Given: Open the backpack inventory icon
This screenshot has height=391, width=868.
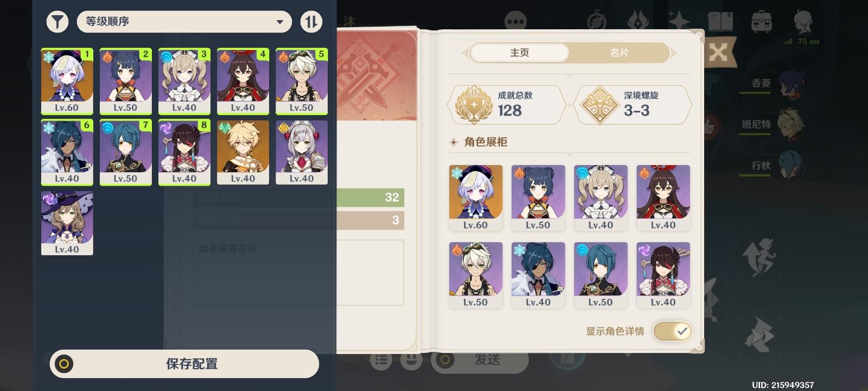Looking at the screenshot, I should (762, 22).
